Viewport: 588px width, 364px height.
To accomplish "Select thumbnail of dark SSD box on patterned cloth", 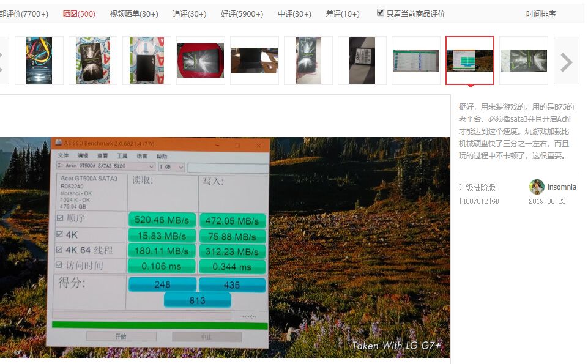I will coord(93,61).
